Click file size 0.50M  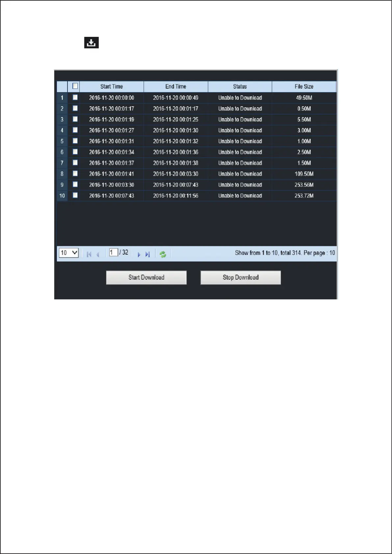(x=304, y=109)
